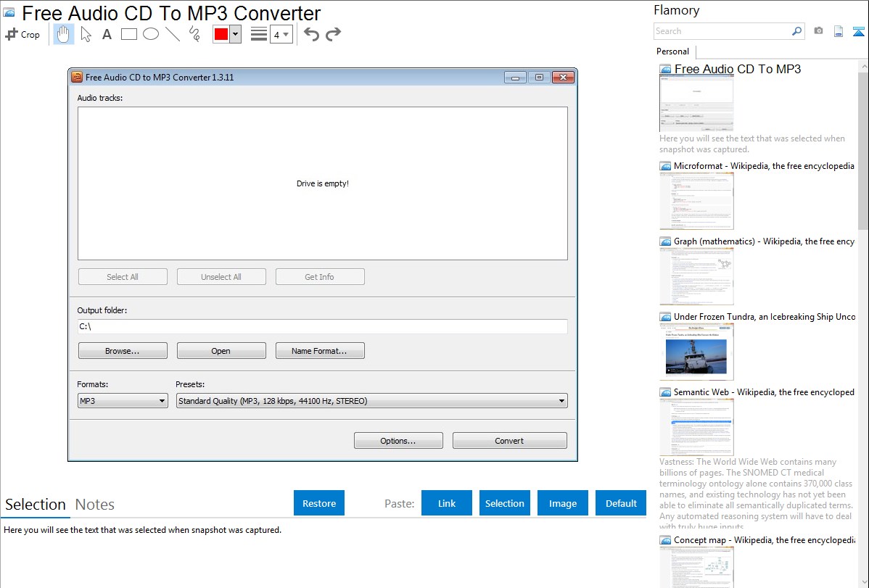Paste as Link
Image resolution: width=869 pixels, height=588 pixels.
point(447,503)
